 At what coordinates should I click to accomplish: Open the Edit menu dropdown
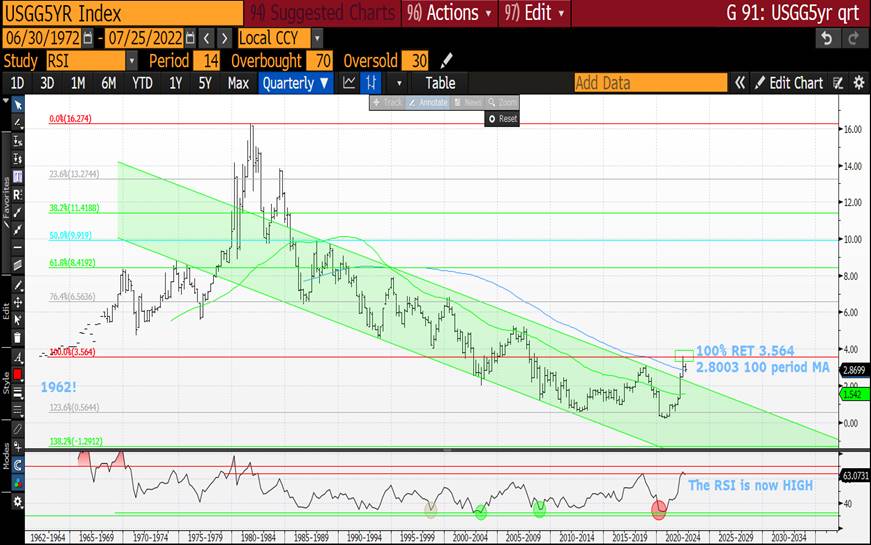535,13
